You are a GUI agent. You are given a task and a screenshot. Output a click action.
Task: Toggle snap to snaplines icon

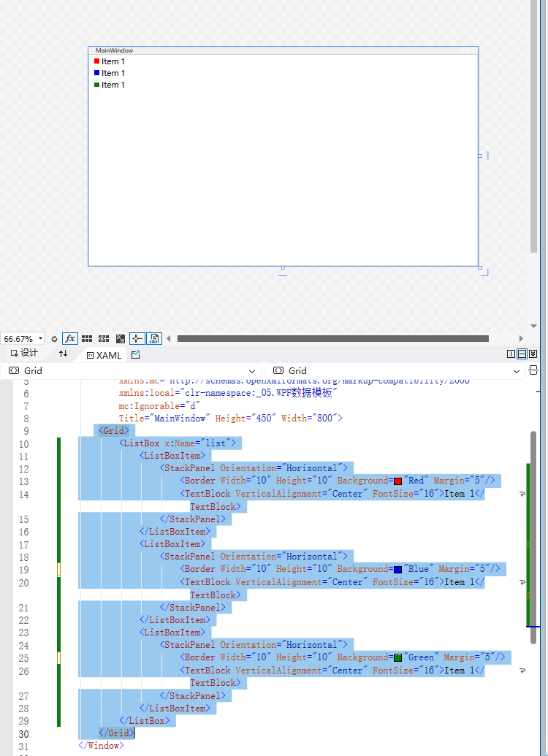[137, 338]
